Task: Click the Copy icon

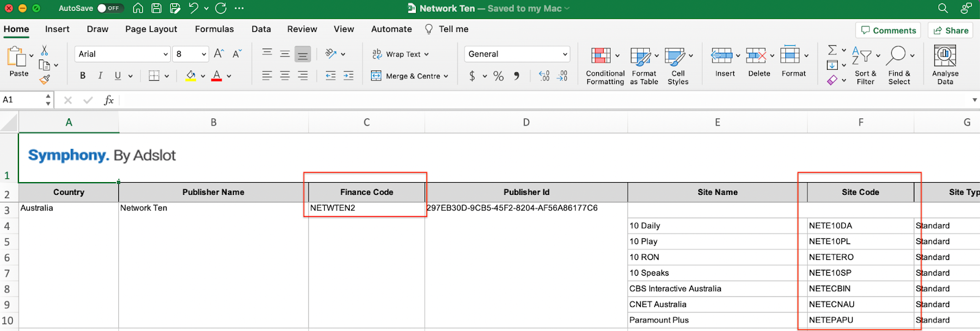Action: [x=44, y=65]
